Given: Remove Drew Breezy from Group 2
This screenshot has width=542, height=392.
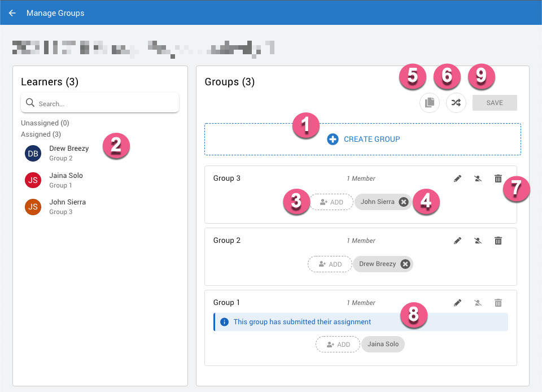Looking at the screenshot, I should tap(405, 264).
